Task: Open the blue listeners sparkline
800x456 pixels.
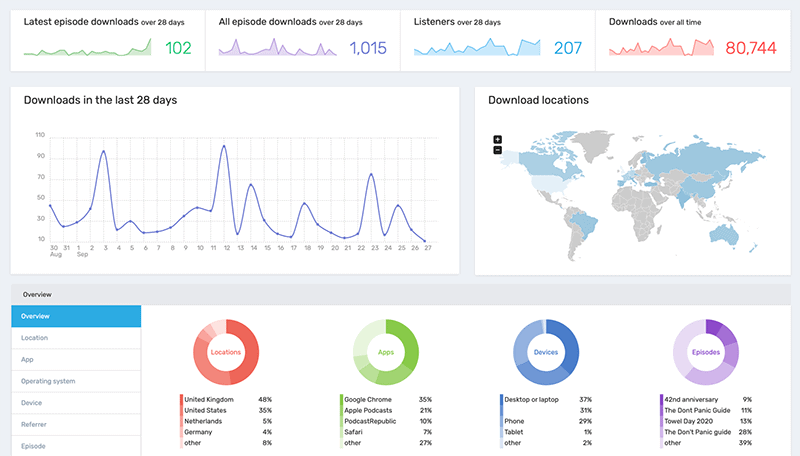Action: 477,47
